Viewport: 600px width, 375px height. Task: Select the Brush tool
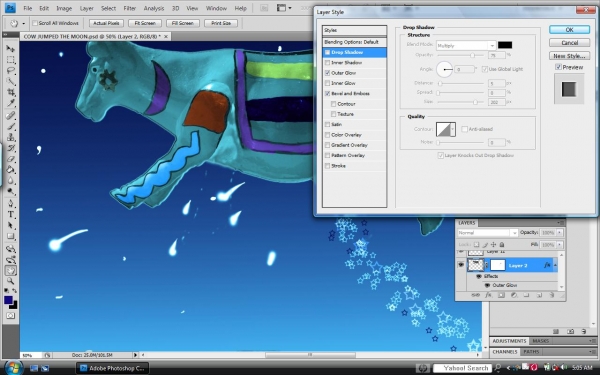point(10,126)
